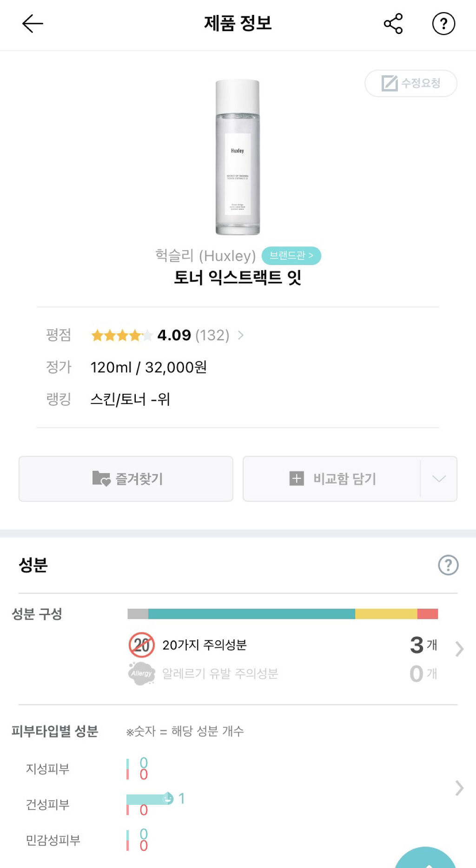Screen dimensions: 476x868
Task: Tap the teal segment of ingredient bar
Action: (251, 614)
